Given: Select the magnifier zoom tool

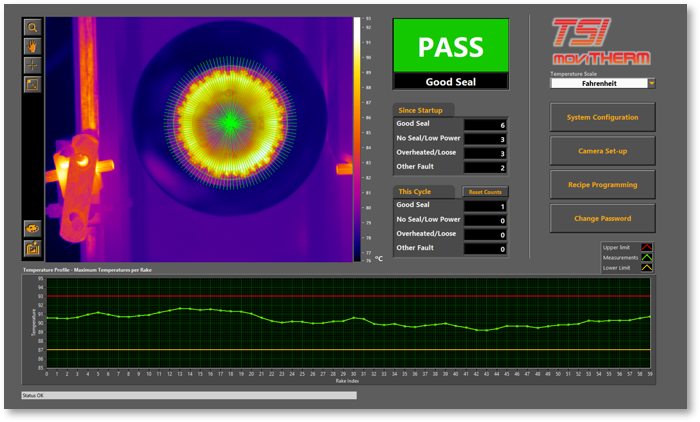Looking at the screenshot, I should coord(32,28).
